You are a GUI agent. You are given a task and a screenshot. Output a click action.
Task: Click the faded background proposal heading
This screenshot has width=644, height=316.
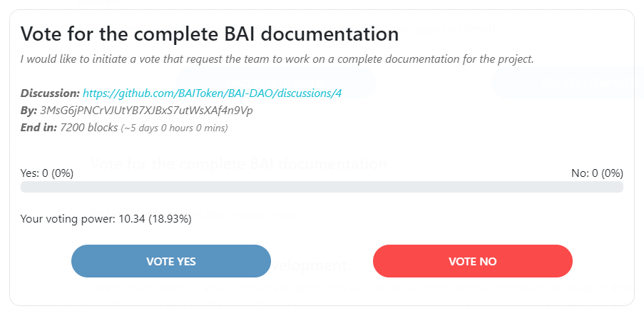(x=239, y=164)
